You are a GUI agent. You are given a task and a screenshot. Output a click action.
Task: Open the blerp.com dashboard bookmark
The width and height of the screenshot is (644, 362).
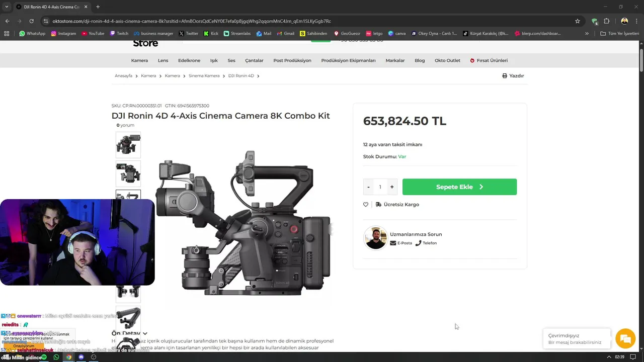(537, 34)
